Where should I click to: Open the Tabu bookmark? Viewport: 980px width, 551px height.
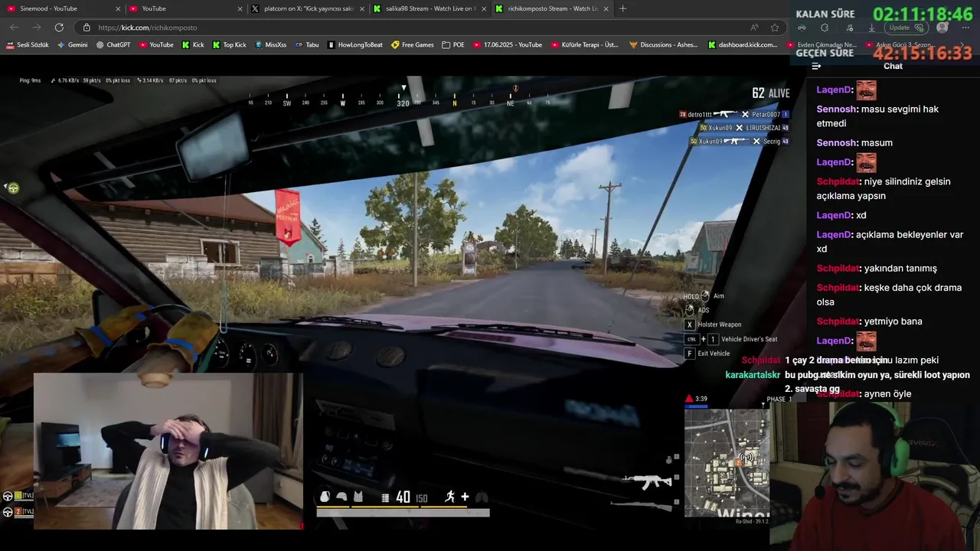tap(307, 45)
